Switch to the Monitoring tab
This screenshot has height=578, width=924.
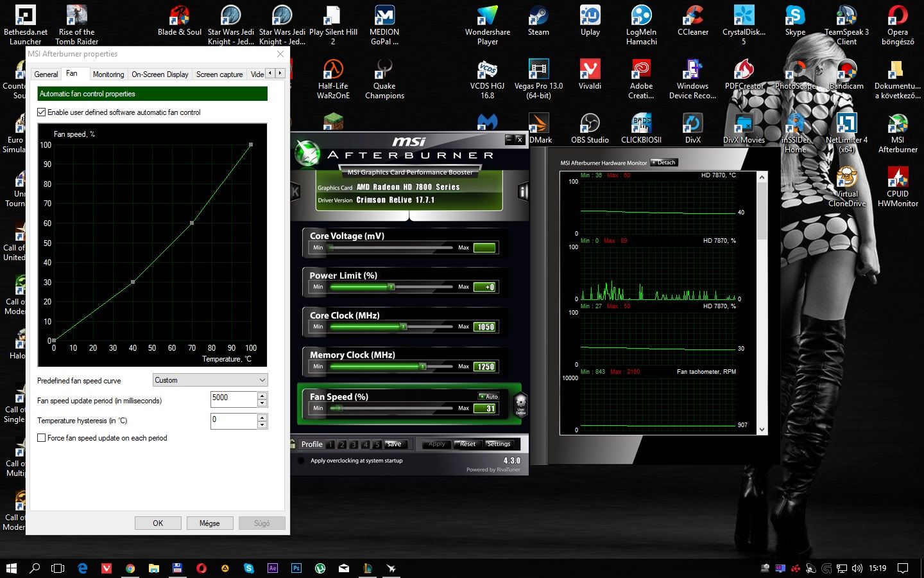pyautogui.click(x=108, y=74)
